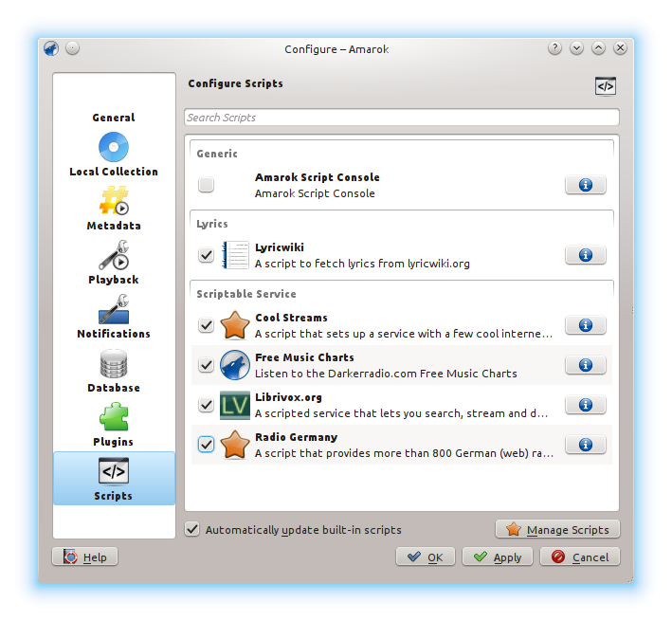Open the Local Collection disc icon

coord(114,147)
